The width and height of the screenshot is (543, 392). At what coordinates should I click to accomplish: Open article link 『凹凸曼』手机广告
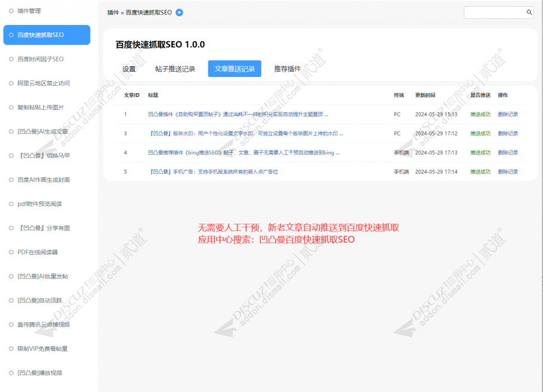213,172
